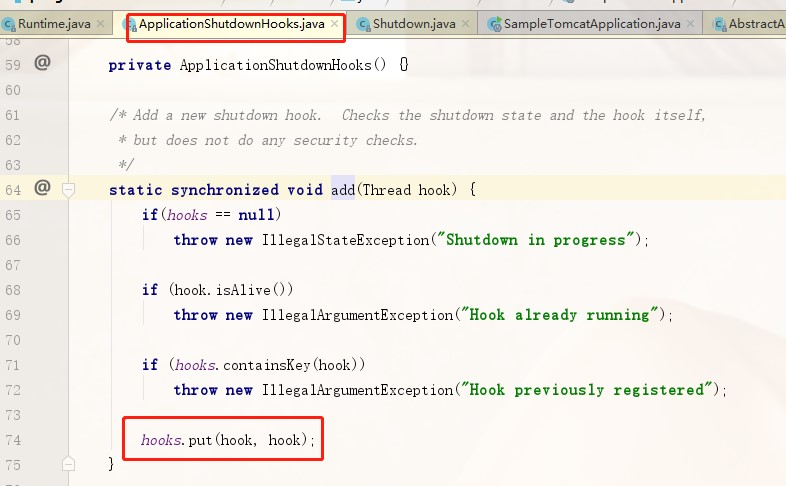Screen dimensions: 786x486
Task: Close the ApplicationShutdownHooks.java tab
Action: tap(335, 24)
